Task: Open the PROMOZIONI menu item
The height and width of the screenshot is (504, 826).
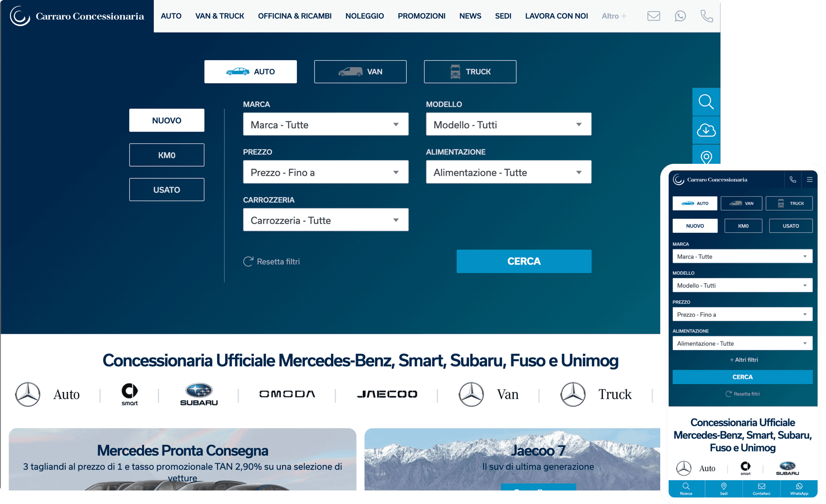Action: click(x=422, y=16)
